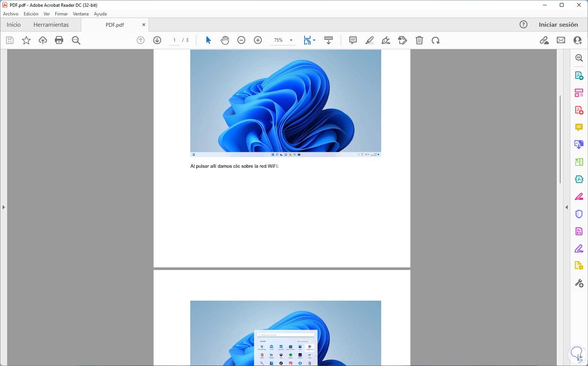Upload the file to the cloud
588x366 pixels.
(43, 40)
